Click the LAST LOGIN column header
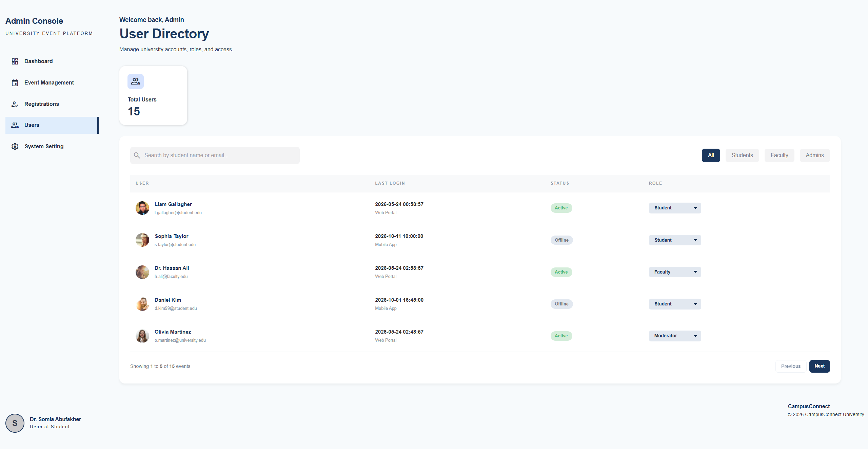Screen dimensions: 868x449 click(x=390, y=183)
